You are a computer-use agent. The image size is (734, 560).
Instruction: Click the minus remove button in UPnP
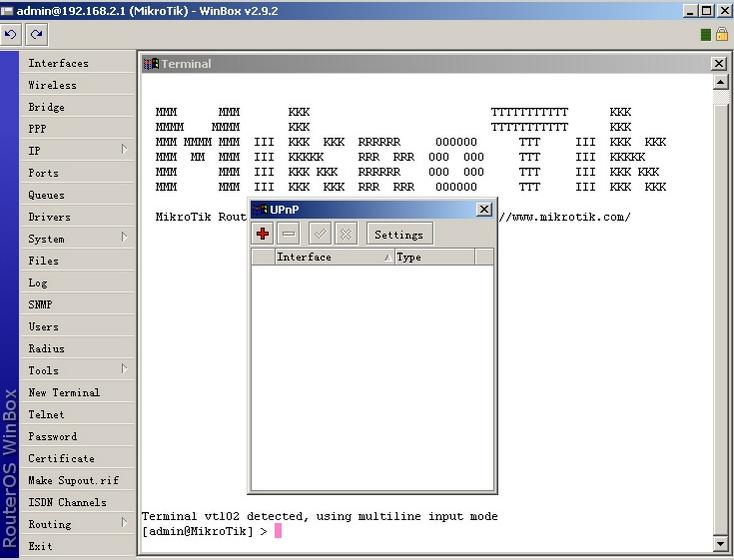tap(288, 234)
